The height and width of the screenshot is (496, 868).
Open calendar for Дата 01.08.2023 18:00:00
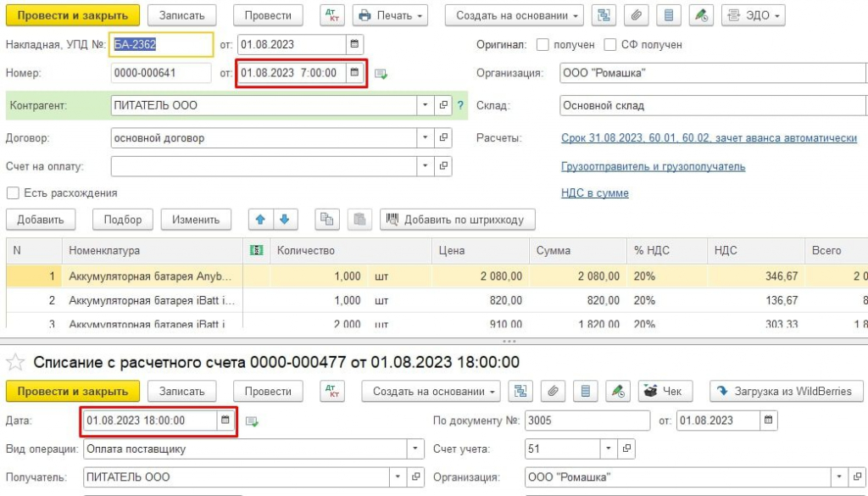pyautogui.click(x=225, y=421)
